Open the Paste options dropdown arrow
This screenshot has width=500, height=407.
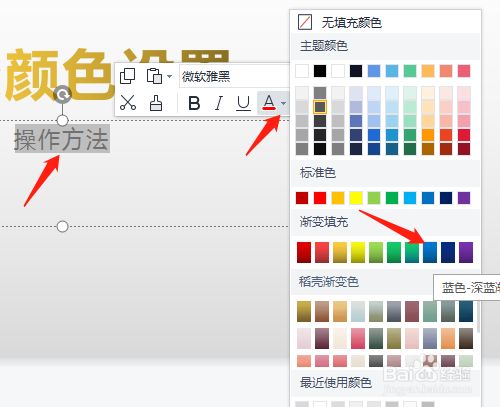[169, 76]
